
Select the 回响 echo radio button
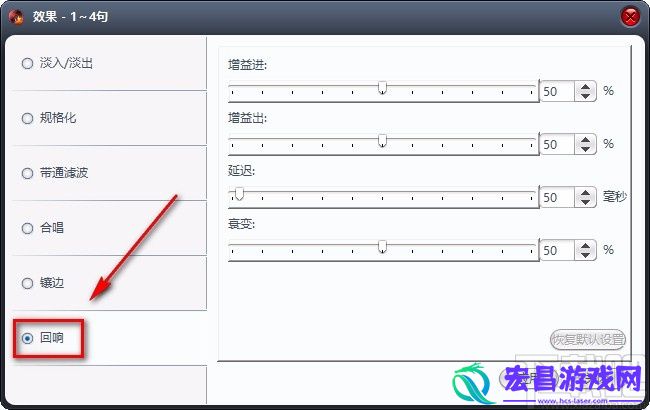[27, 338]
